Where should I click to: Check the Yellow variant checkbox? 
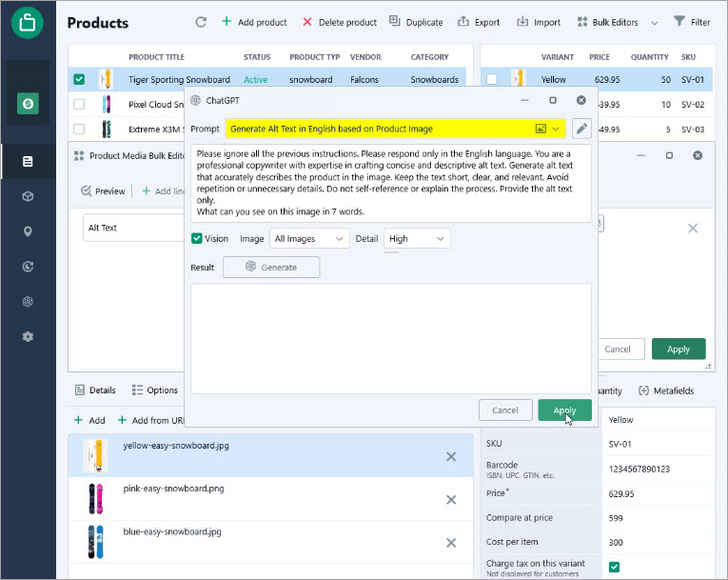492,79
